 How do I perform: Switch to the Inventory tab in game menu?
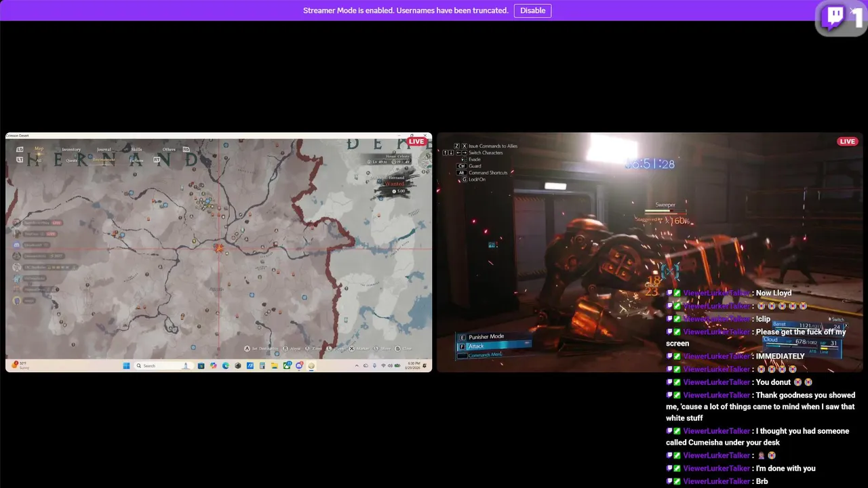(71, 149)
